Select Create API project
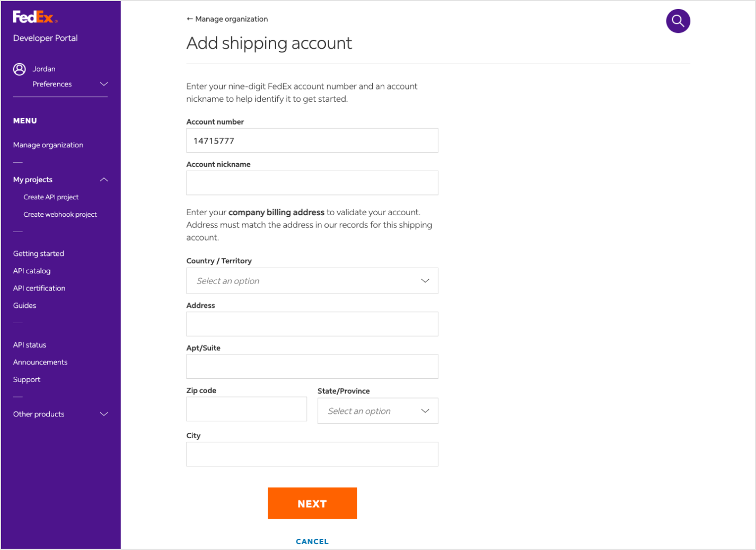This screenshot has height=550, width=756. click(x=51, y=197)
